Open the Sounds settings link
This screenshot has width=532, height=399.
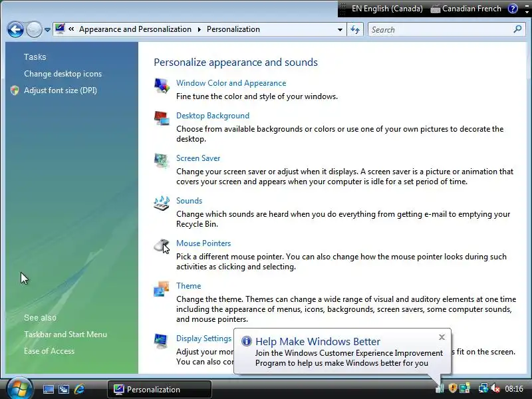coord(189,201)
